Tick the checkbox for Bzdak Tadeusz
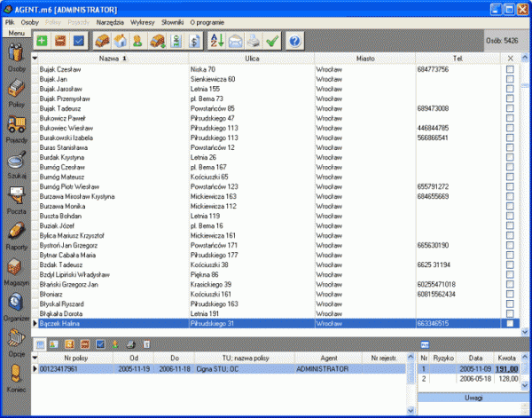Screen dimensions: 532x418 click(510, 264)
